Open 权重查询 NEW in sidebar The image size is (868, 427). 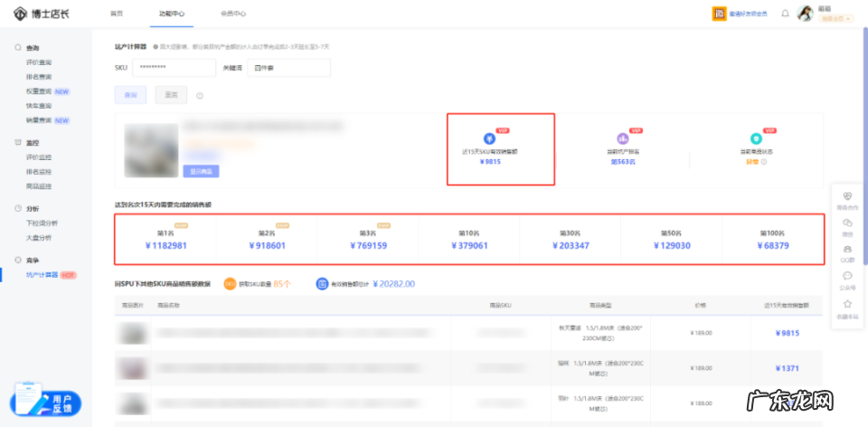click(x=48, y=91)
